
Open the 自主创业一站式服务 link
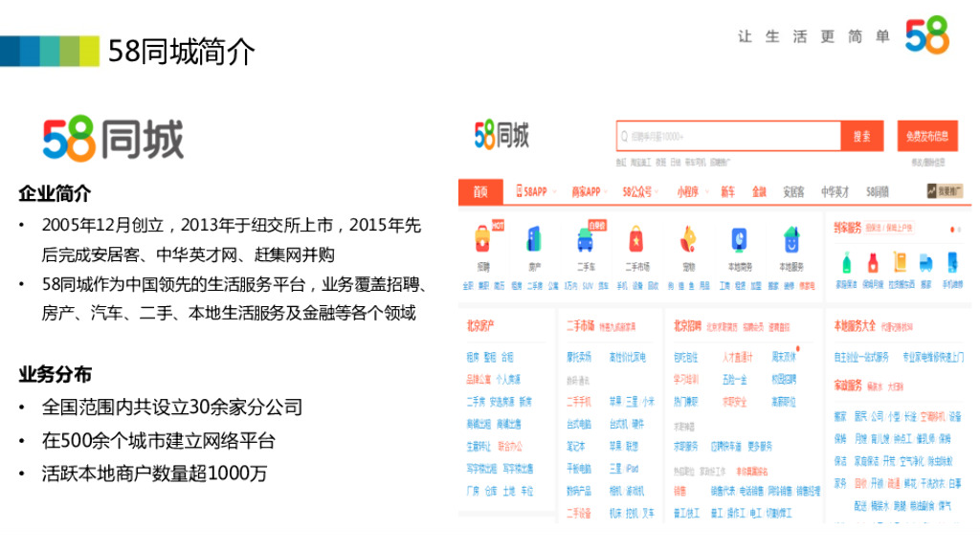[861, 358]
